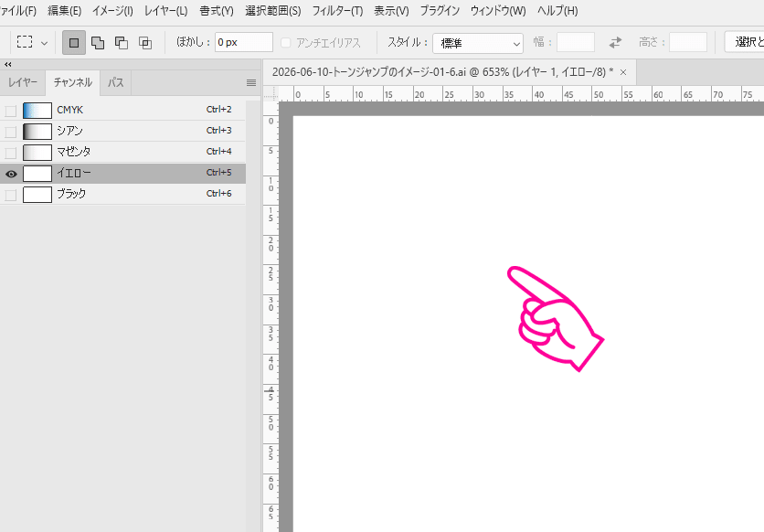Open the 表示(V) menu
Image resolution: width=764 pixels, height=532 pixels.
(x=391, y=11)
